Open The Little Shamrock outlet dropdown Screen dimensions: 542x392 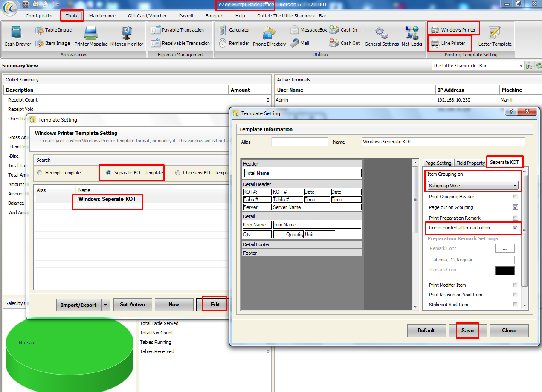[x=478, y=66]
